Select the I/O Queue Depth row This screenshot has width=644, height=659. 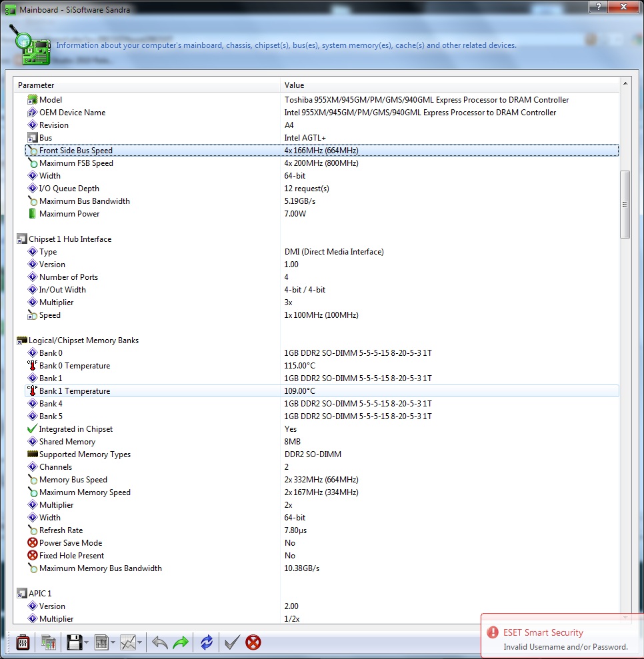[x=322, y=189]
